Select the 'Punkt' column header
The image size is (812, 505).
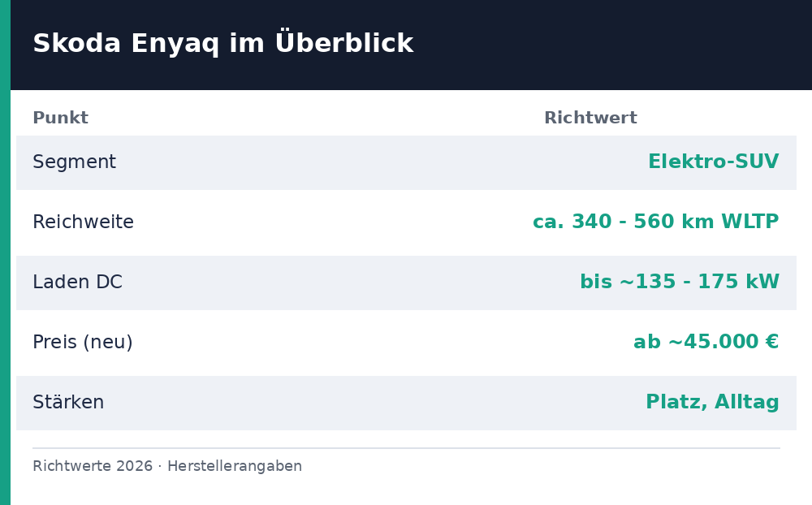(60, 118)
